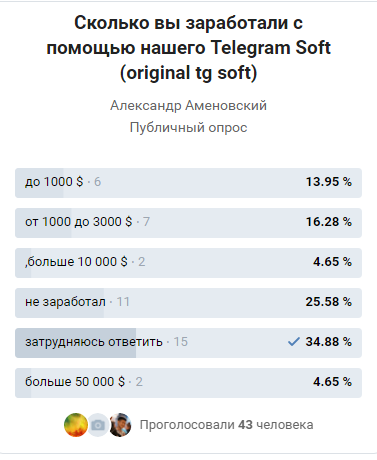The width and height of the screenshot is (377, 460).
Task: Click the 34.88 % result value
Action: coord(329,342)
